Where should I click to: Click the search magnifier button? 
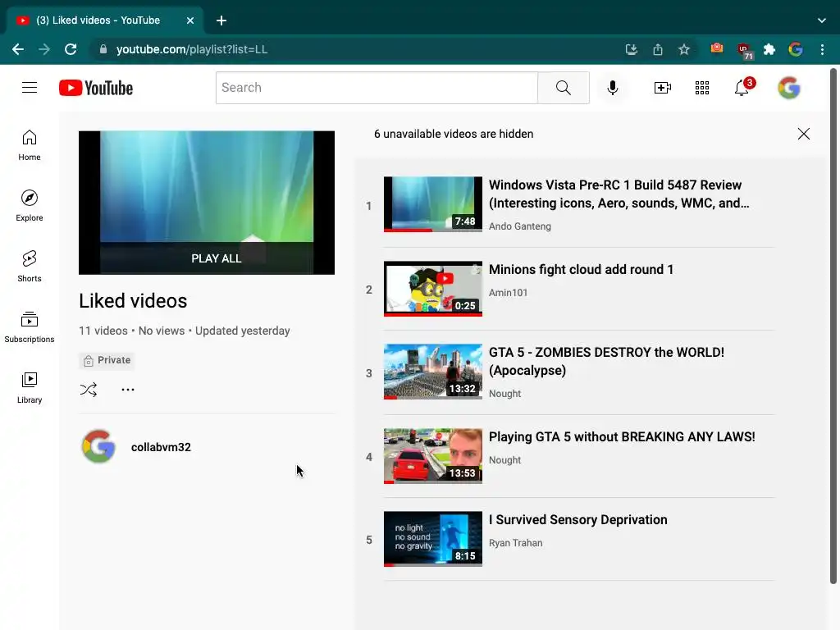[x=563, y=87]
